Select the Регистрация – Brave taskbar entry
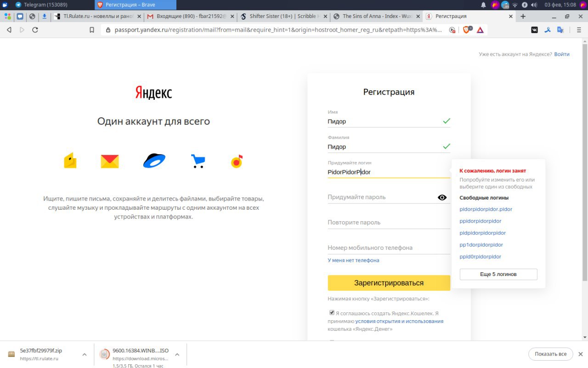Screen dimensions: 588x368 pyautogui.click(x=136, y=5)
